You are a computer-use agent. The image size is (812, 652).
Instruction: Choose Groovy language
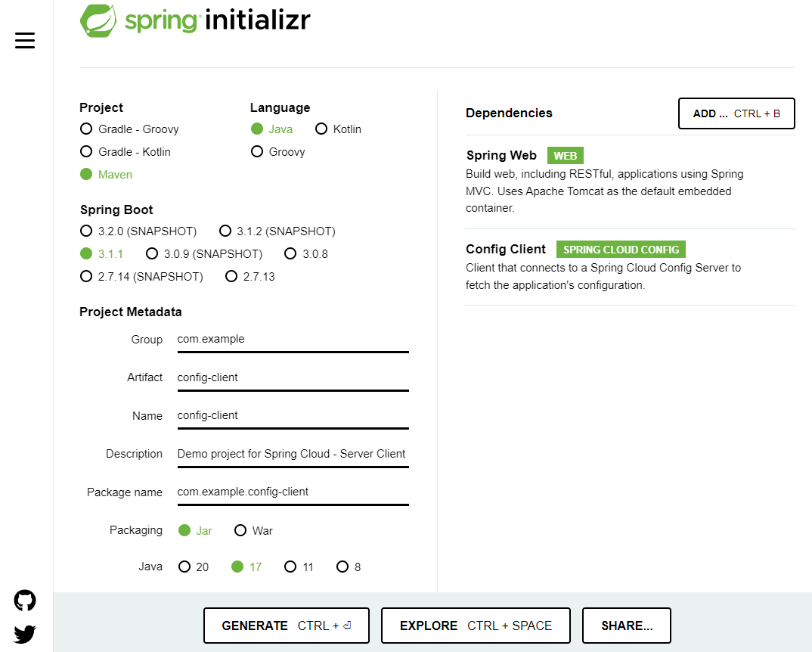click(278, 152)
